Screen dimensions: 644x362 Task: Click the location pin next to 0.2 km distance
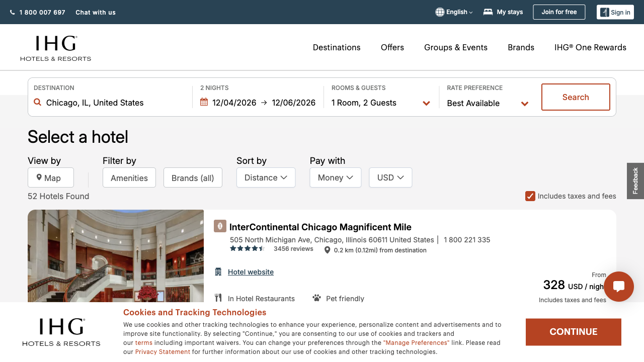click(x=327, y=250)
